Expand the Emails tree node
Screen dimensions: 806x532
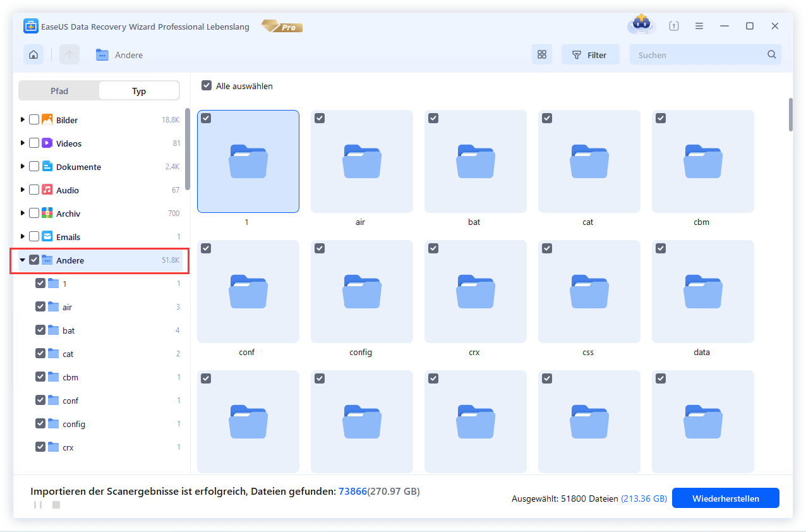pyautogui.click(x=23, y=236)
